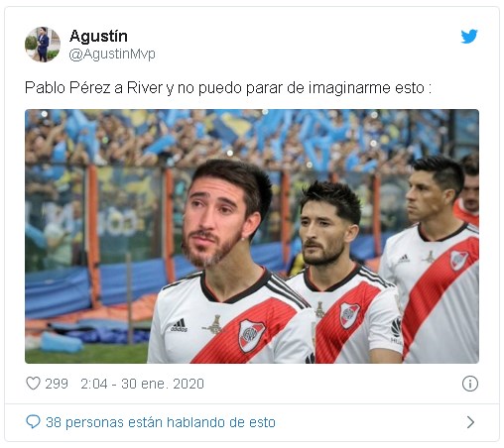Click the blue reply speech bubble icon
Screen dimensions: 504x448
pyautogui.click(x=33, y=422)
